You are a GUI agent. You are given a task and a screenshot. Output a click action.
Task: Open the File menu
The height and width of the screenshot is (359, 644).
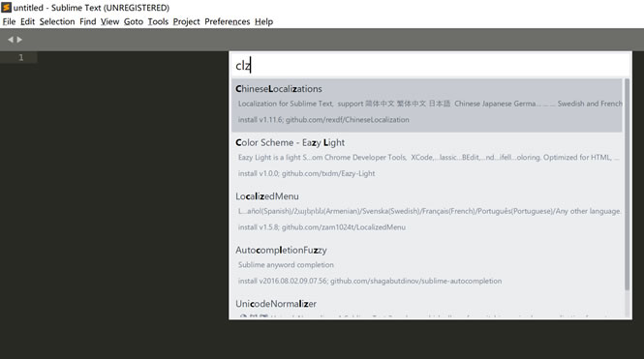[9, 21]
